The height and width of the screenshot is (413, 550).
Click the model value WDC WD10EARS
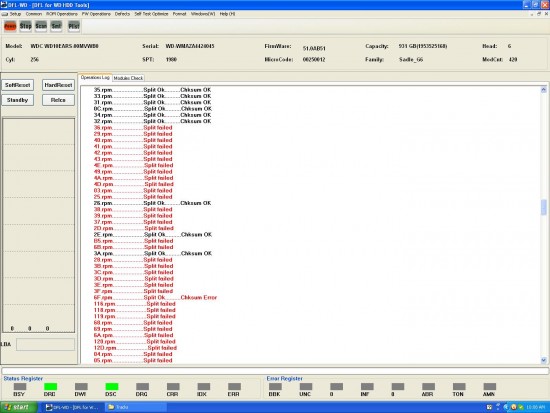coord(65,46)
